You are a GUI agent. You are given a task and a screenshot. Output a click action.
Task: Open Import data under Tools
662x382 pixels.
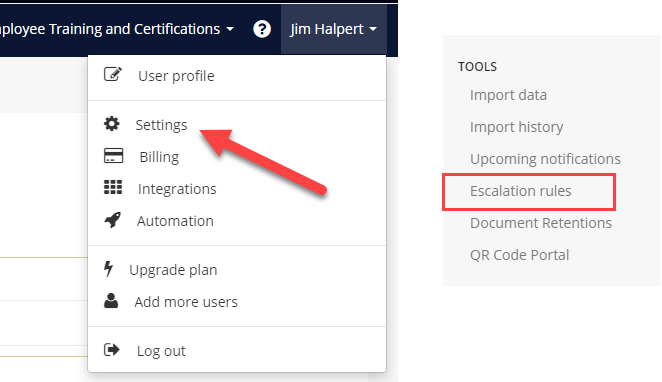coord(508,95)
